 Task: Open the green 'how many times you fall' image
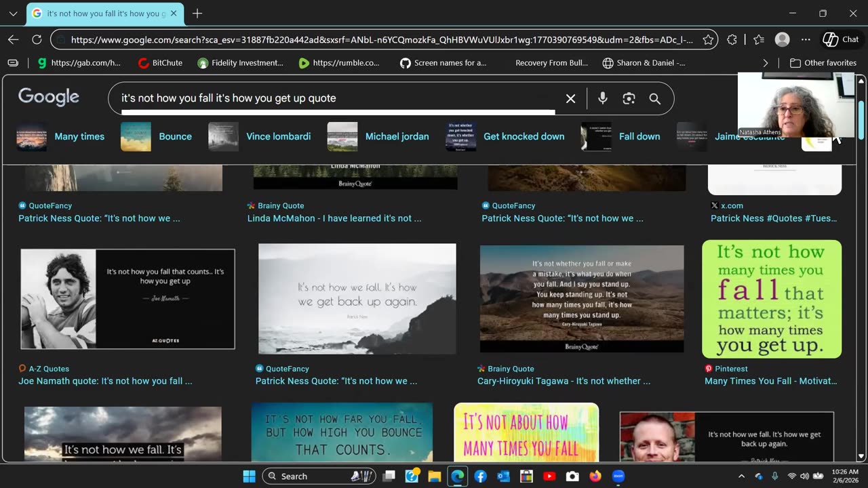772,299
